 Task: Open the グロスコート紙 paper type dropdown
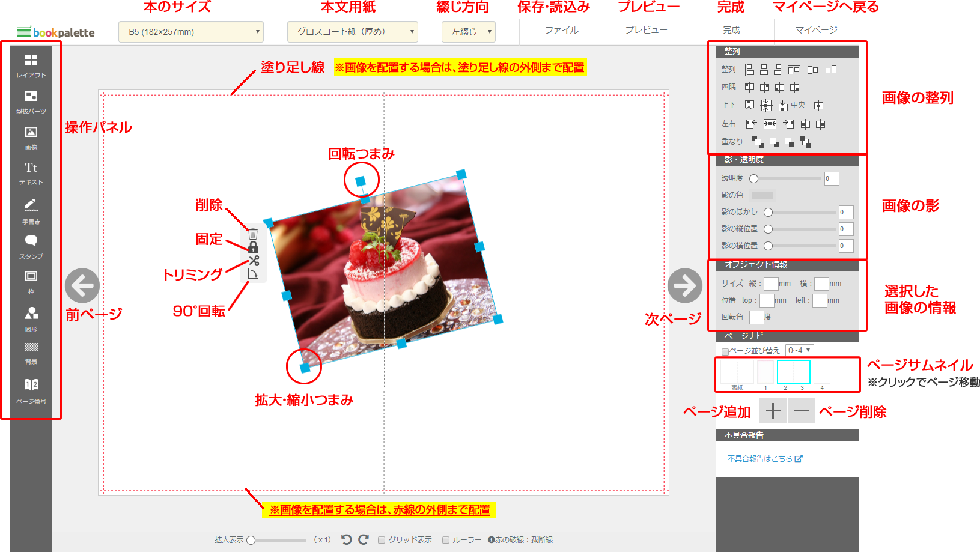[x=353, y=32]
